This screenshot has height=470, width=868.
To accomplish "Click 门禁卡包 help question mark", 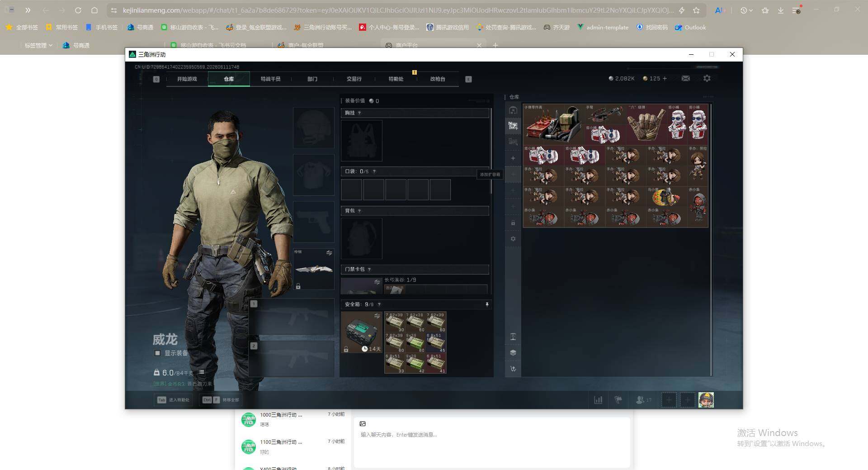I will 369,270.
